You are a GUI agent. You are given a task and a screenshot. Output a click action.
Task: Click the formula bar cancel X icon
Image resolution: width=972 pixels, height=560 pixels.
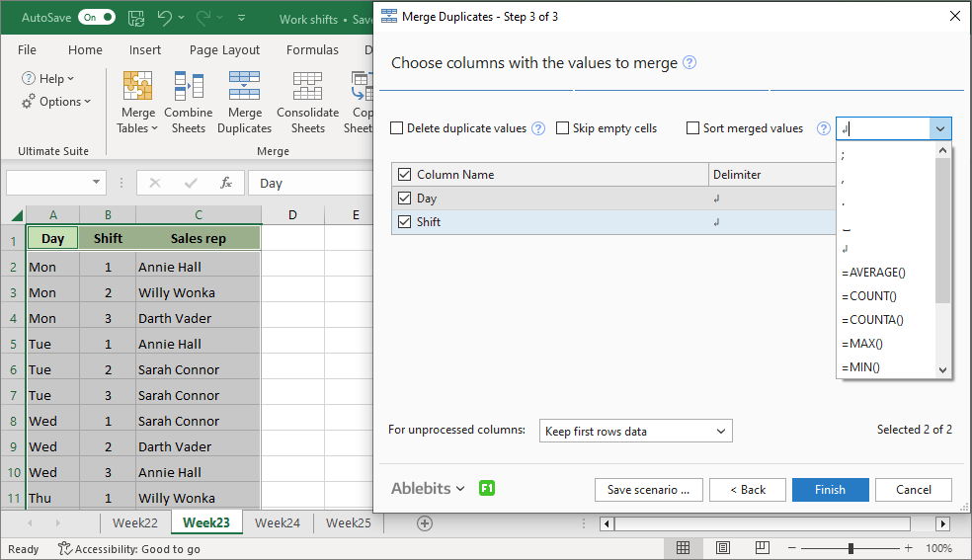(155, 183)
